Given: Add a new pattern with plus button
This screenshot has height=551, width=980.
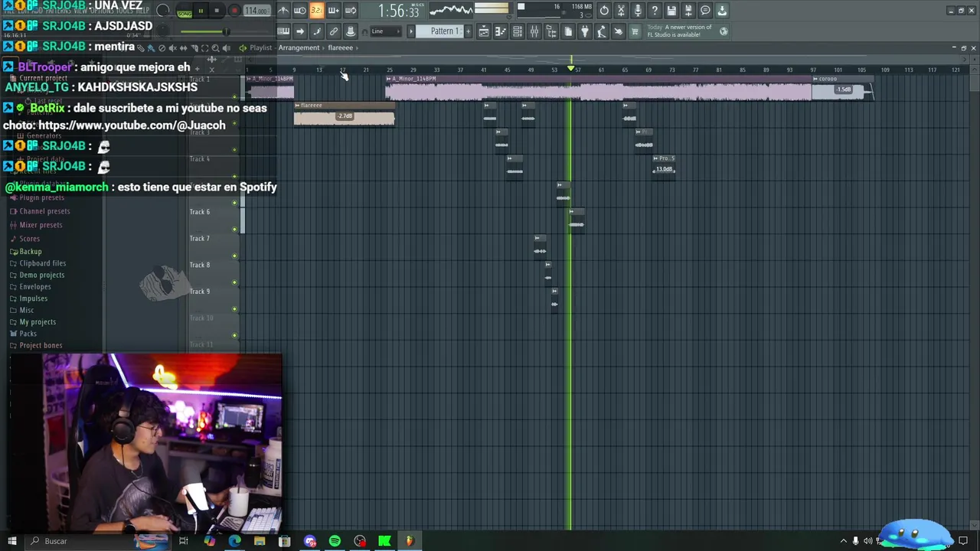Looking at the screenshot, I should tap(469, 31).
